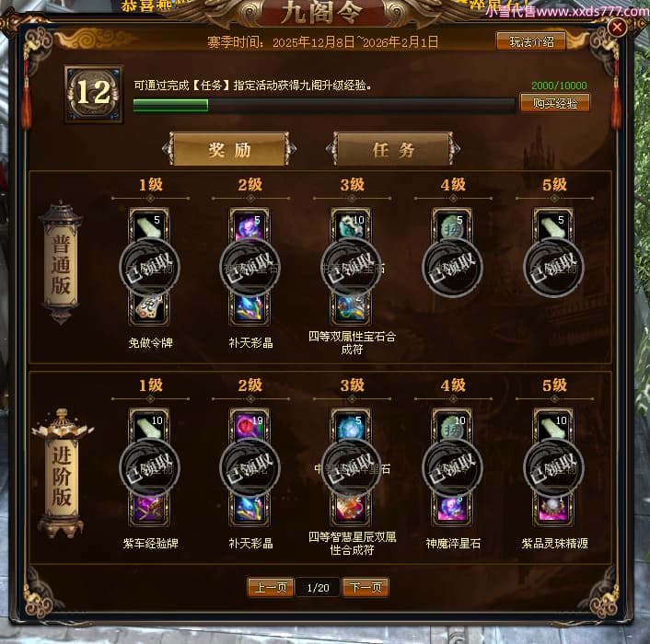Image resolution: width=650 pixels, height=644 pixels.
Task: Click the 购买经验 button
Action: tap(555, 103)
